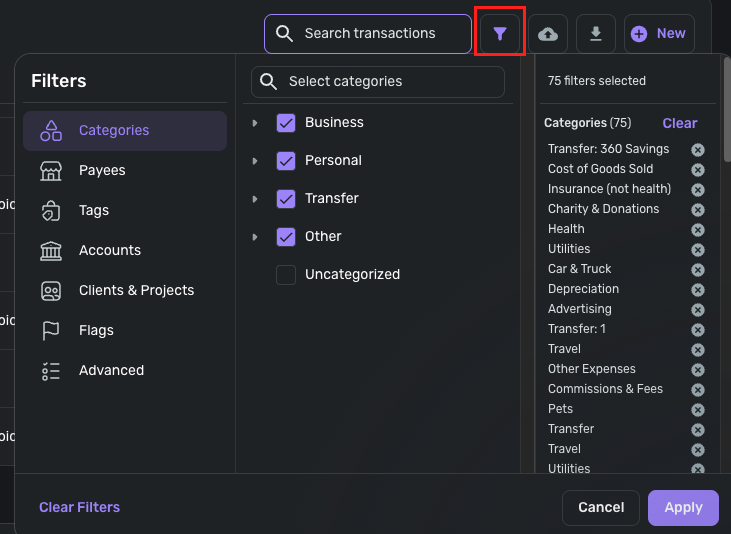Expand the Business category tree
This screenshot has height=534, width=731.
pos(255,123)
